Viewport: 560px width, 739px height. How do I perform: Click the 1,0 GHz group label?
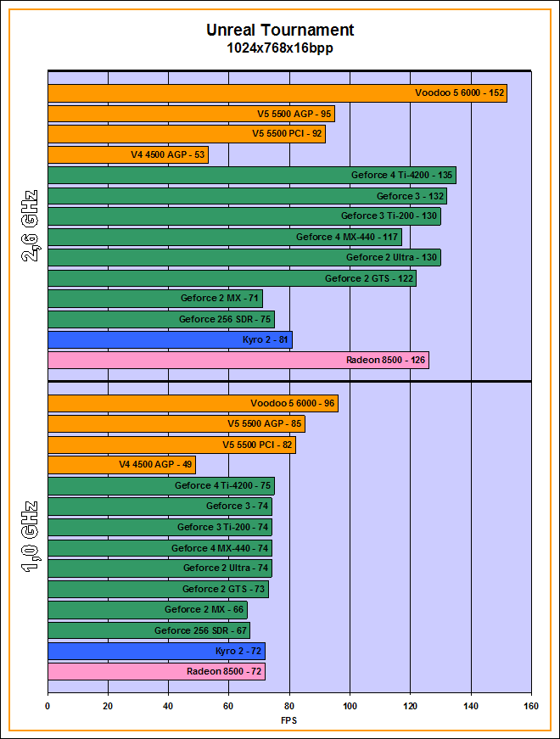coord(30,538)
